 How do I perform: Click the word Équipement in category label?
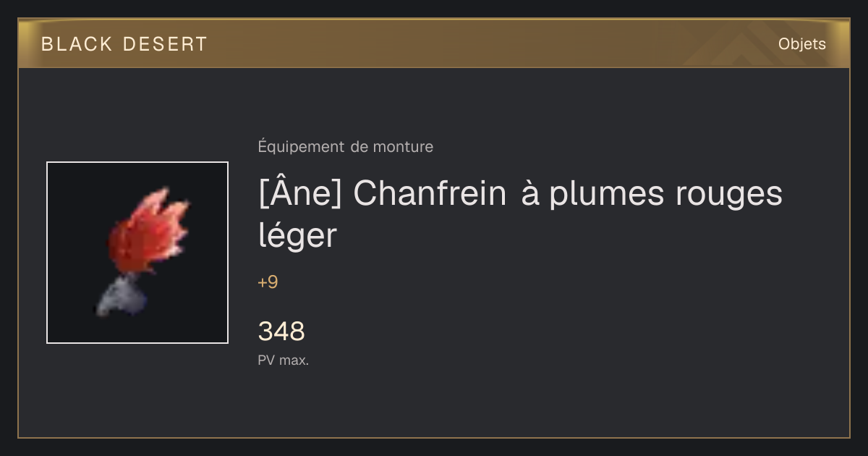tap(301, 147)
